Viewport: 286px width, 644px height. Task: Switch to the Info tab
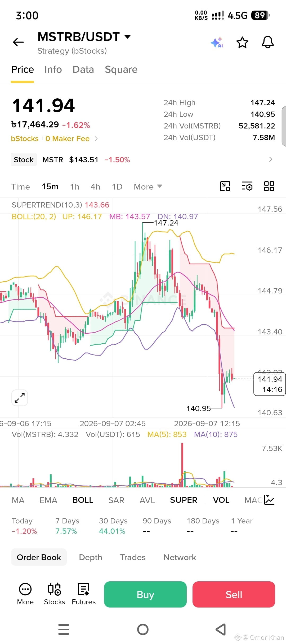point(53,69)
